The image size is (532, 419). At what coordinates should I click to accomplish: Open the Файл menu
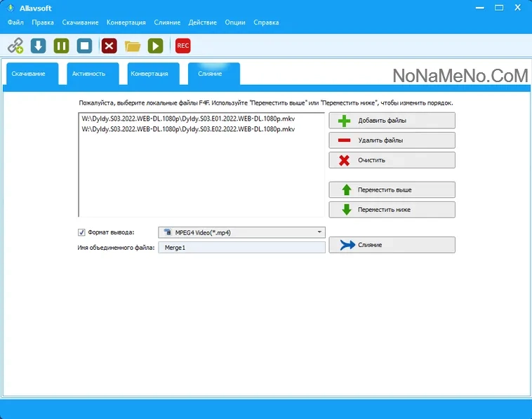click(x=15, y=22)
